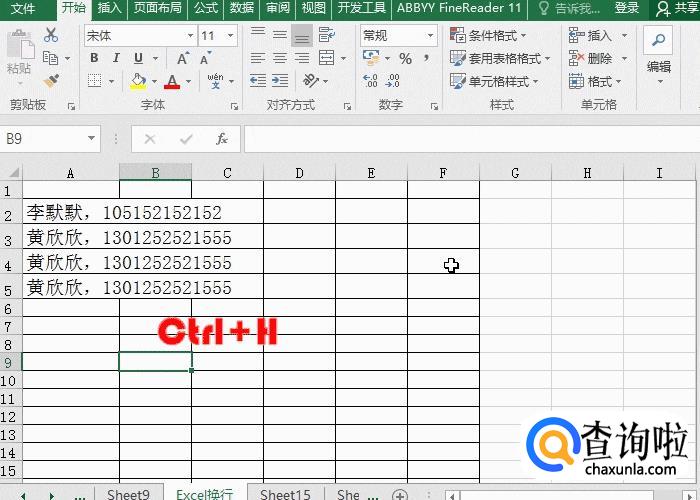Switch to the 数据 tab
The image size is (700, 500).
242,8
